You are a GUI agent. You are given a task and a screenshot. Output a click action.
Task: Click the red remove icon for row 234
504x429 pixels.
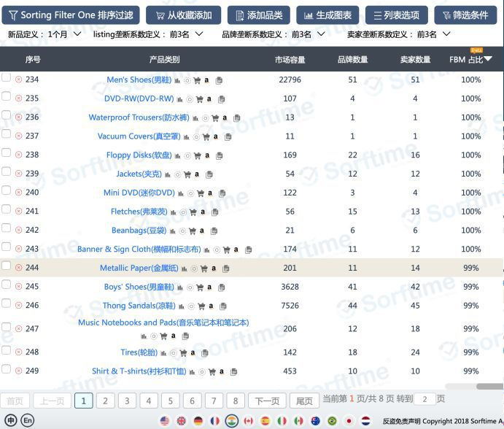(x=19, y=80)
